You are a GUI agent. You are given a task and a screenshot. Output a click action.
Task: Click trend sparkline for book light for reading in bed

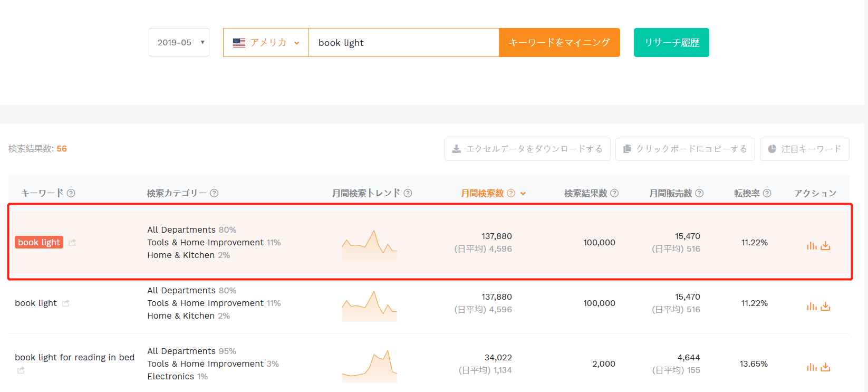click(369, 366)
